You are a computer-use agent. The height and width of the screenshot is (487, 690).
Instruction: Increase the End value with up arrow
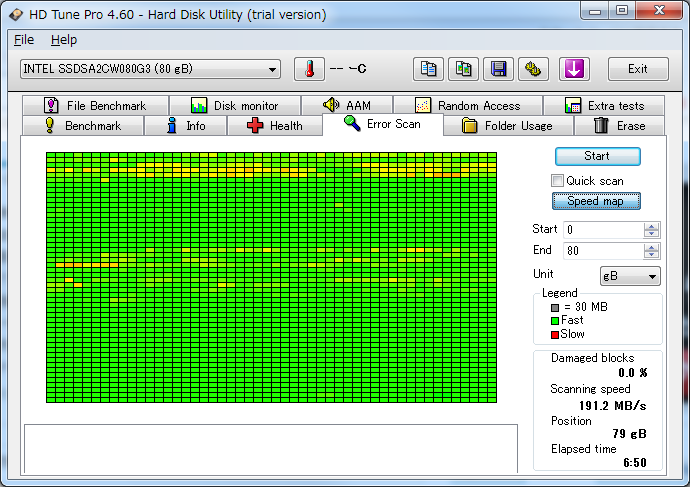651,247
